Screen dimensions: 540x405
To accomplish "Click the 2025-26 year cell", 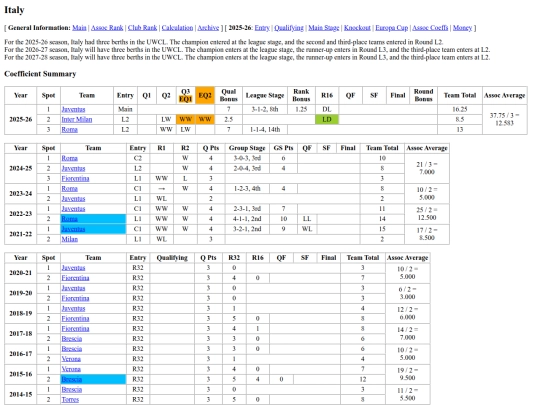I will (21, 120).
